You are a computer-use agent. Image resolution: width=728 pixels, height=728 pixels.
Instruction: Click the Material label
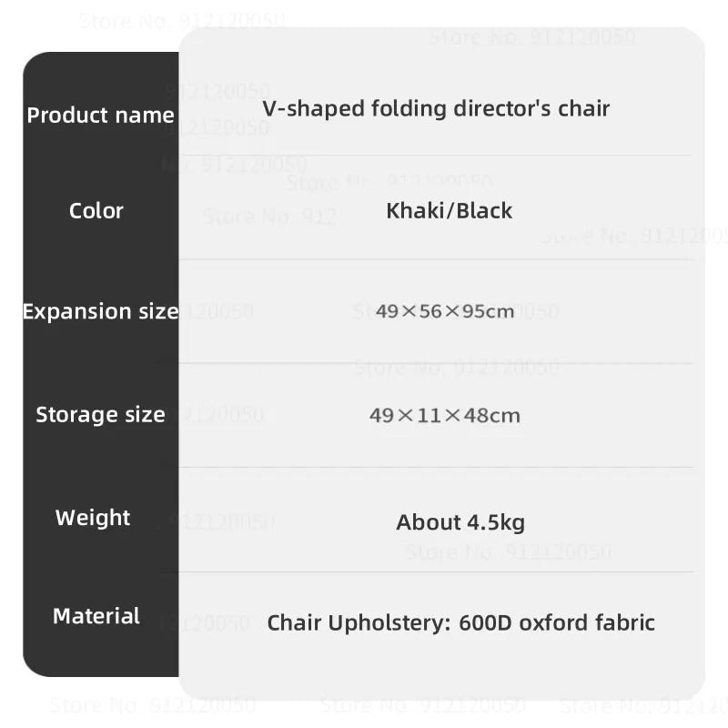click(x=96, y=616)
